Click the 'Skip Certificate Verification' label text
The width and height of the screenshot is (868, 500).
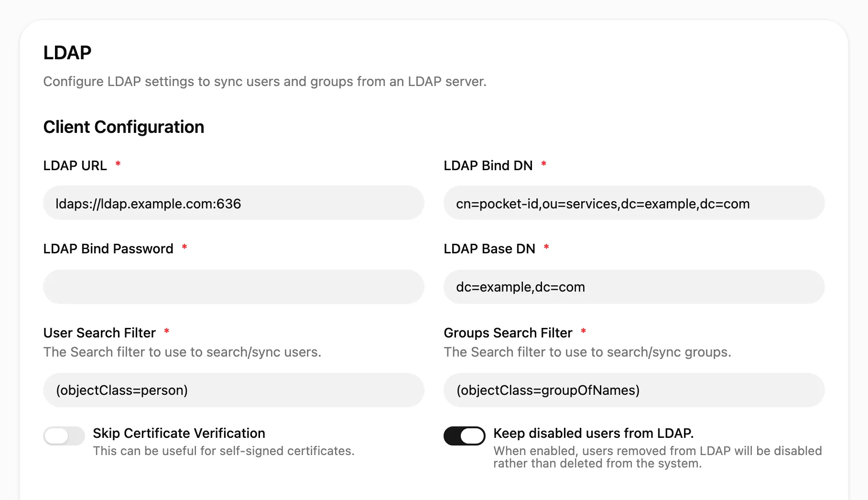pyautogui.click(x=179, y=433)
